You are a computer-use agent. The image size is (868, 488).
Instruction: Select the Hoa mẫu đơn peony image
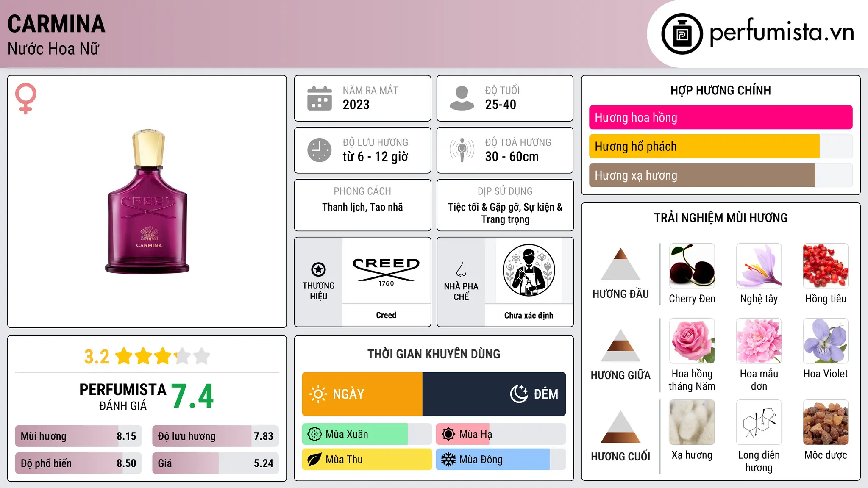pyautogui.click(x=759, y=341)
